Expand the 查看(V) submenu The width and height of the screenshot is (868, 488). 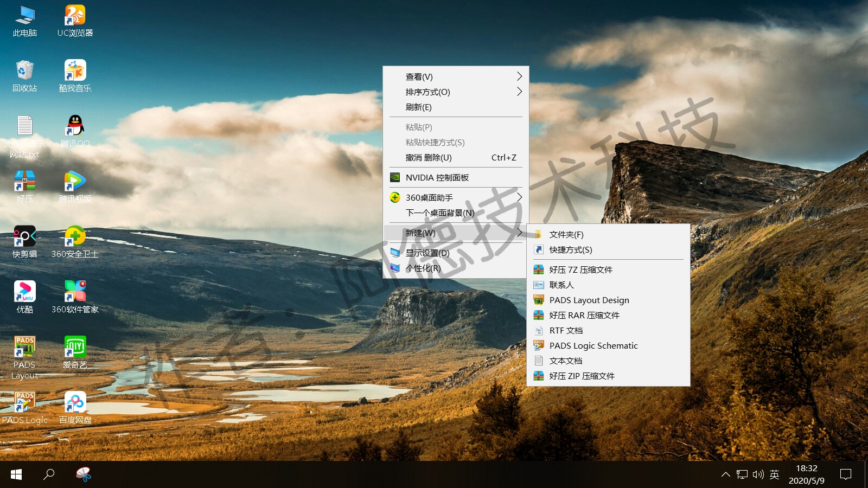pos(456,76)
